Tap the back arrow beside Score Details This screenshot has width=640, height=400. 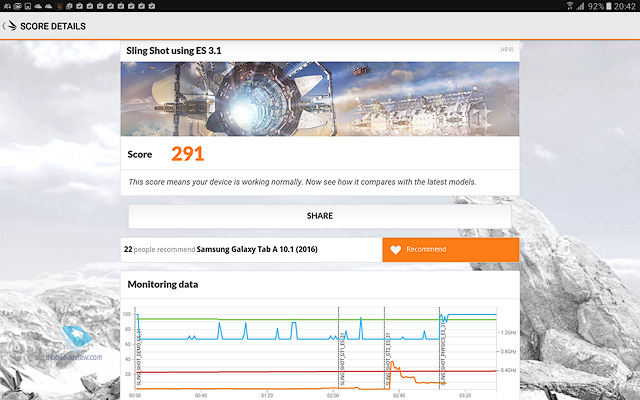(x=10, y=26)
